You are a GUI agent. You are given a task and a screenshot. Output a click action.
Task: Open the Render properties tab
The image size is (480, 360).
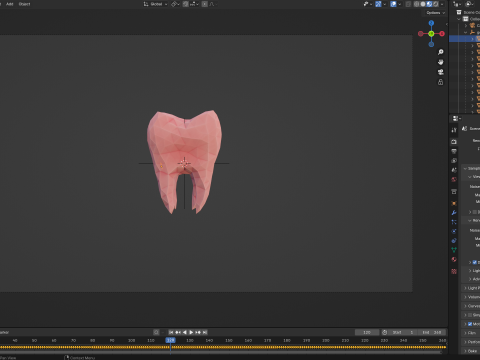(454, 142)
